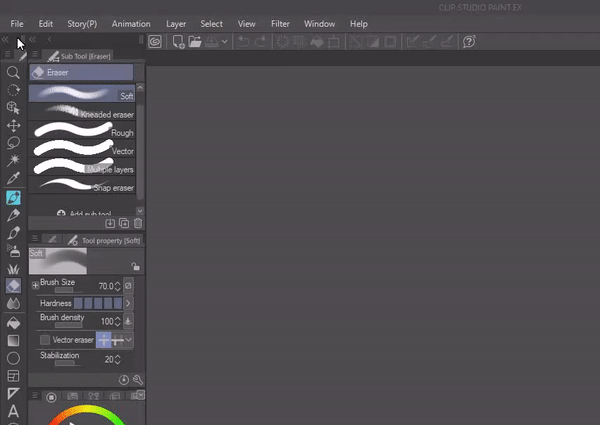Open file with folder icon

(x=195, y=41)
